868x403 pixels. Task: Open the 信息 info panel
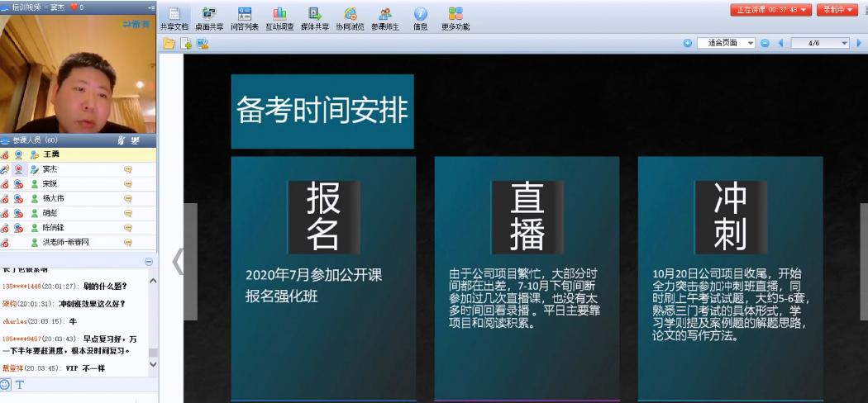(x=420, y=18)
